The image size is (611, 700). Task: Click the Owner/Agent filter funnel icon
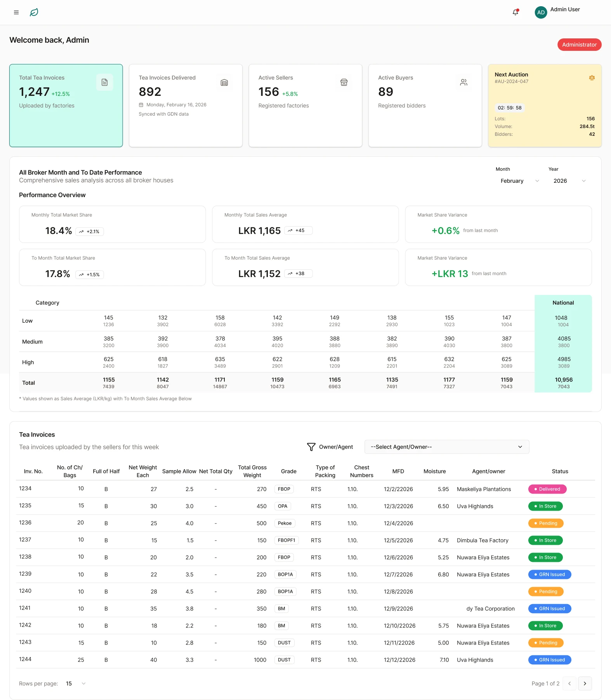[311, 447]
